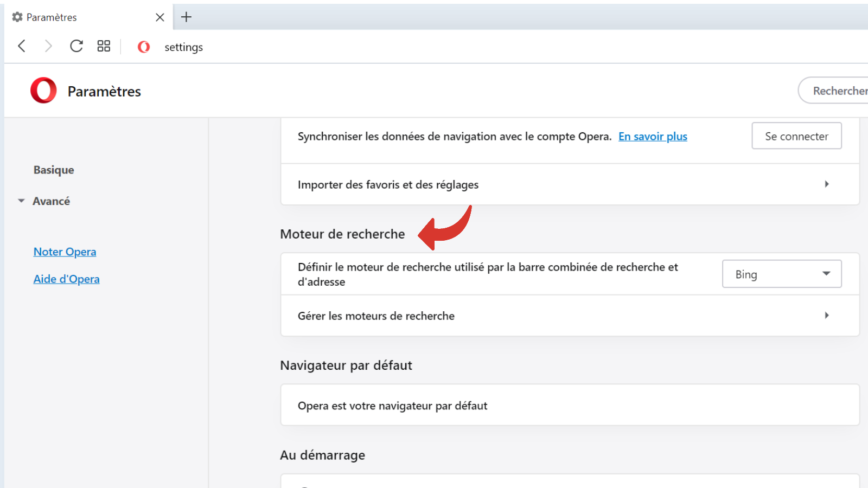This screenshot has height=488, width=868.
Task: Click the large Opera logo beside Paramètres
Action: click(x=43, y=91)
